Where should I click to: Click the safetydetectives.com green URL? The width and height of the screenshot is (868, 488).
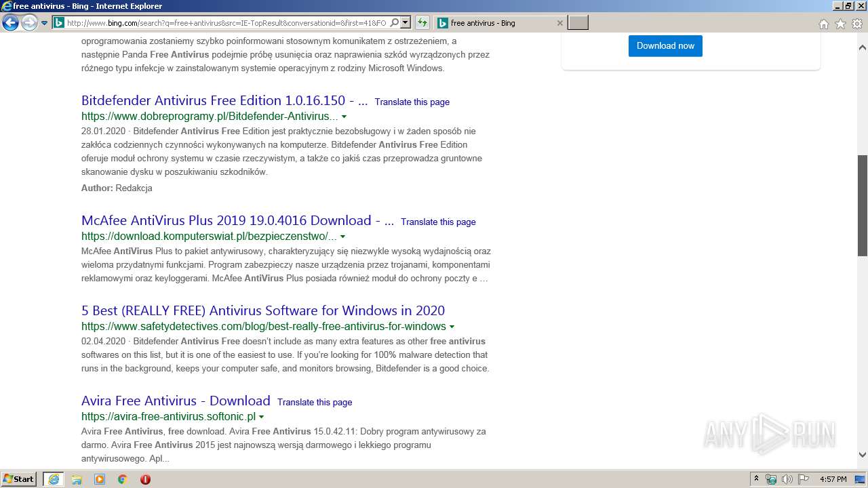click(x=264, y=326)
